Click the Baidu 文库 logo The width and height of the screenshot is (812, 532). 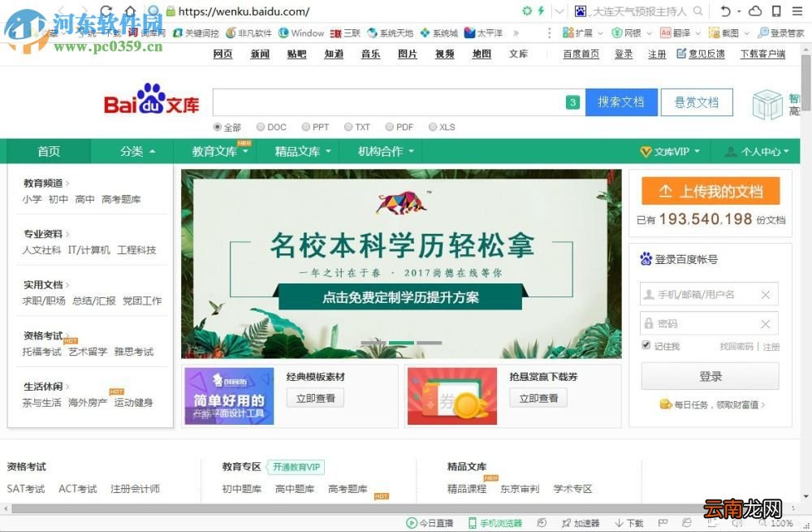click(152, 99)
